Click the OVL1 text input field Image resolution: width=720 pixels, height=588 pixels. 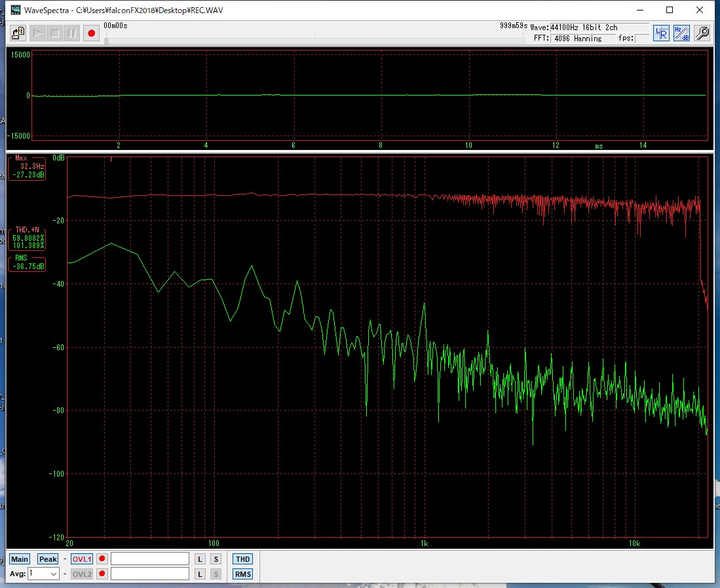coord(149,559)
